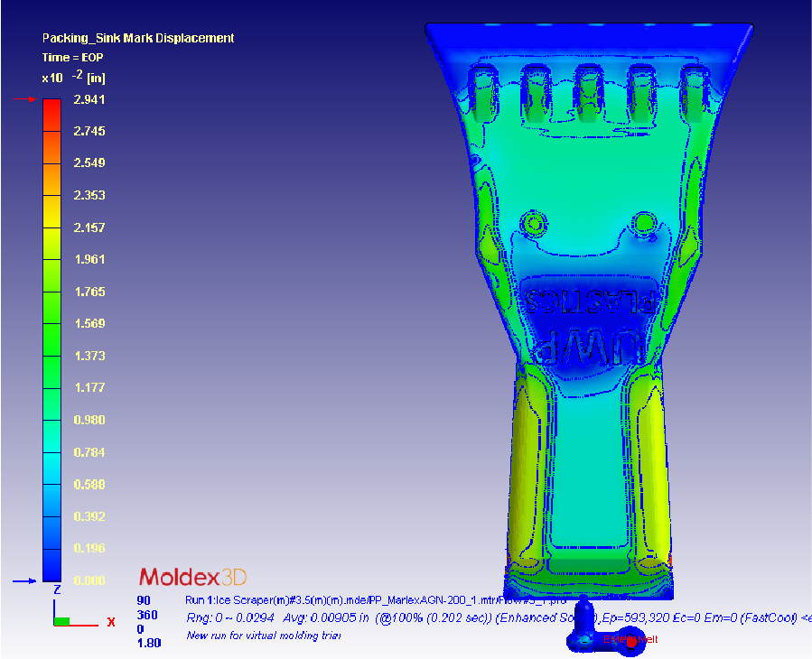
Task: Click the view value 1.80
Action: pyautogui.click(x=149, y=643)
